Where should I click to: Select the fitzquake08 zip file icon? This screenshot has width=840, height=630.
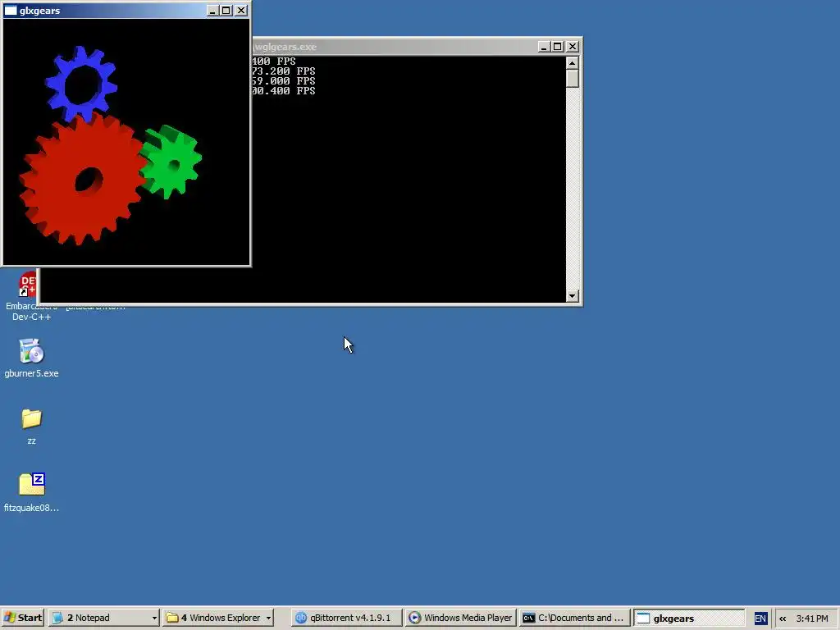[x=31, y=492]
